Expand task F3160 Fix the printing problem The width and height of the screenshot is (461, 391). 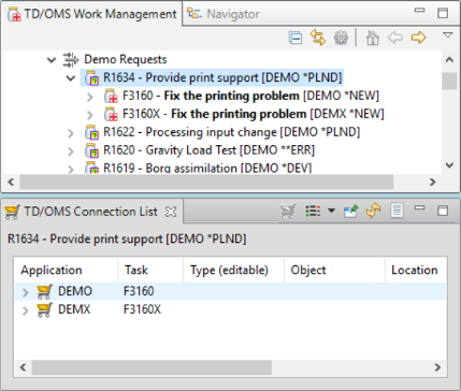(90, 97)
